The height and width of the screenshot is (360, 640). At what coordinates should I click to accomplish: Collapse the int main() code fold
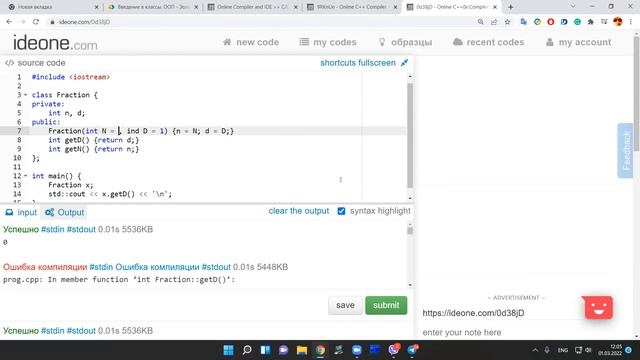pyautogui.click(x=25, y=176)
